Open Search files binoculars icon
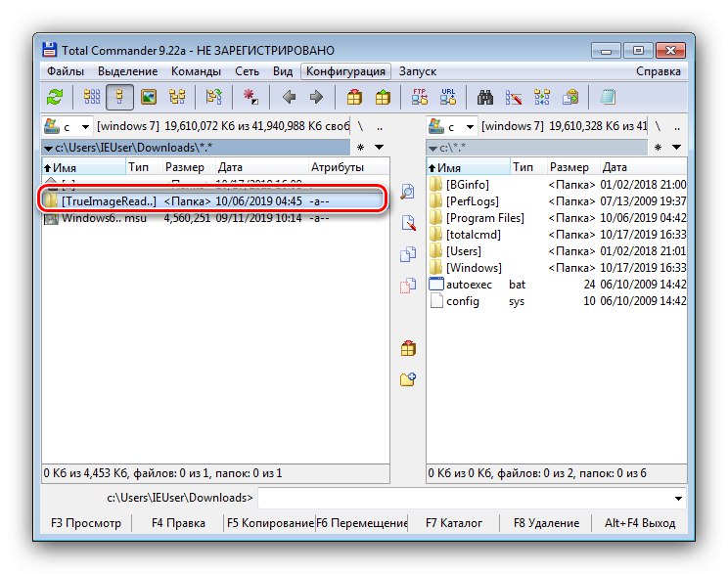 [x=485, y=97]
